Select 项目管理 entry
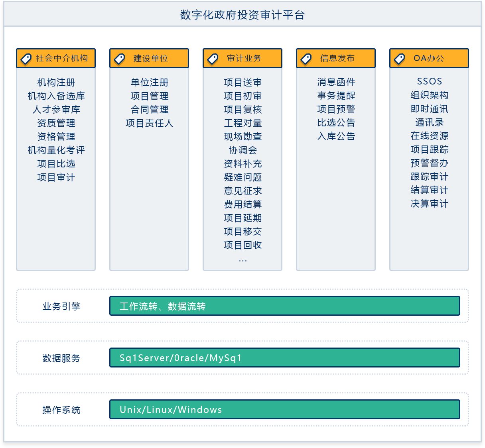This screenshot has width=485, height=448. coord(150,96)
